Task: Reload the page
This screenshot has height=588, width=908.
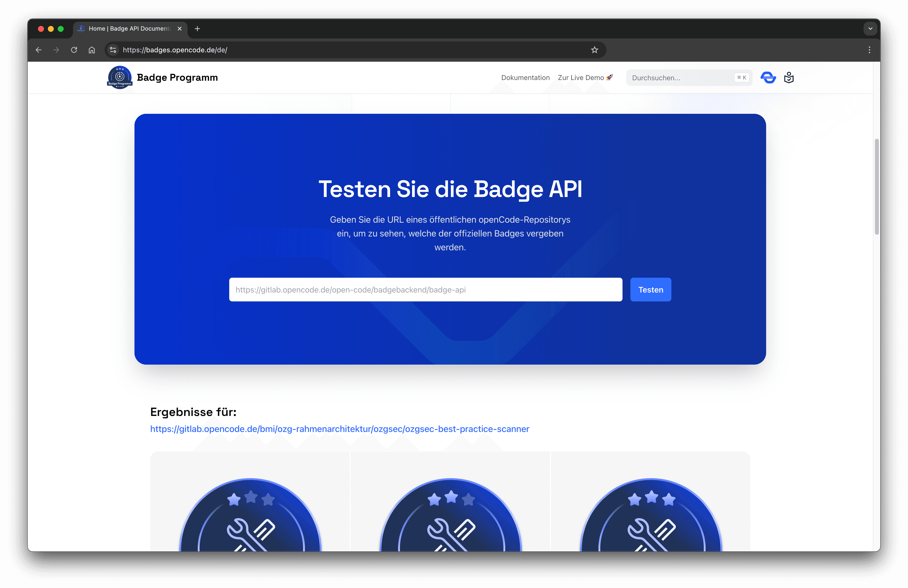Action: [x=74, y=50]
